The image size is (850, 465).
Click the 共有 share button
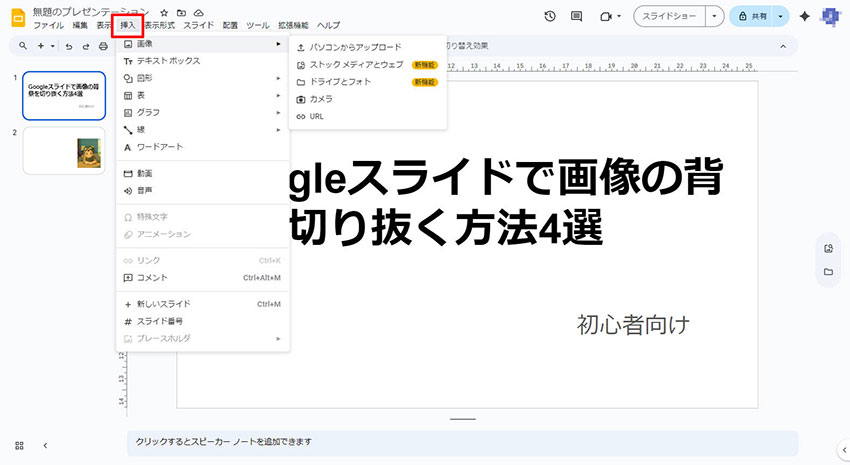[751, 17]
